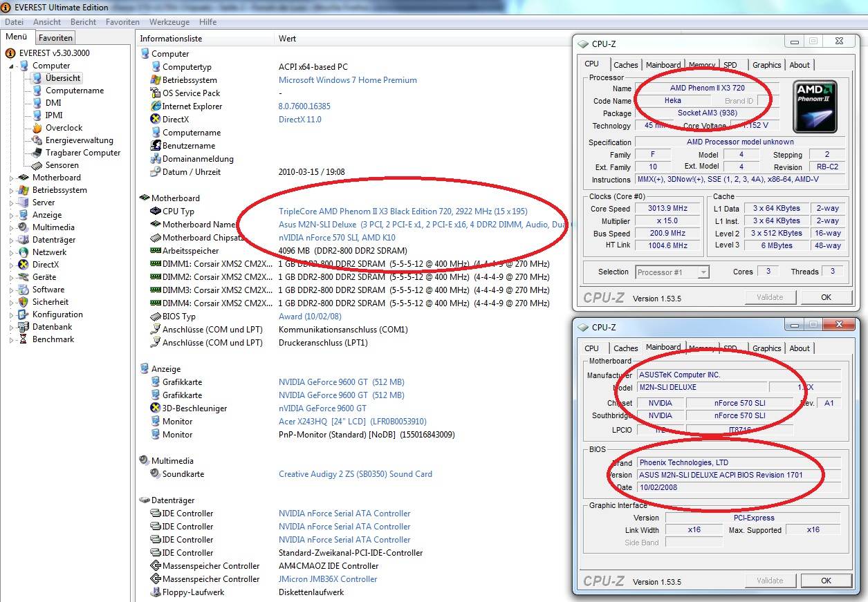Expand the Server tree node
Screen dimensions: 868x602
tap(12, 203)
